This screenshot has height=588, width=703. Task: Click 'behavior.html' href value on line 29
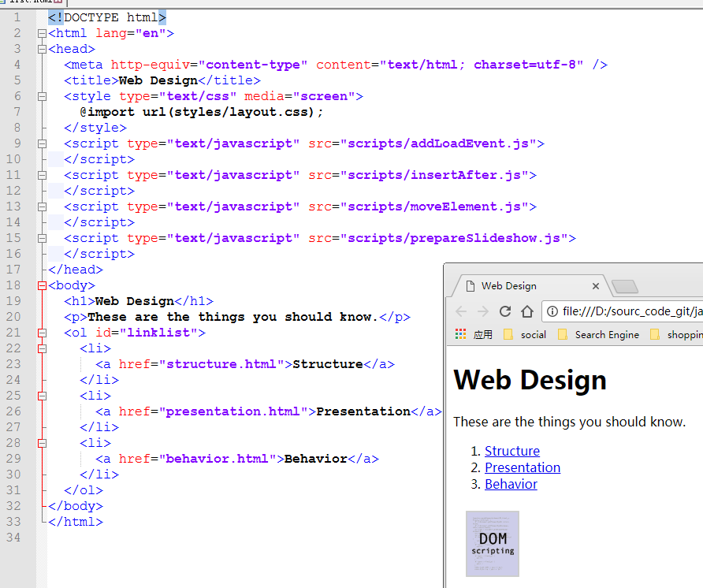217,459
